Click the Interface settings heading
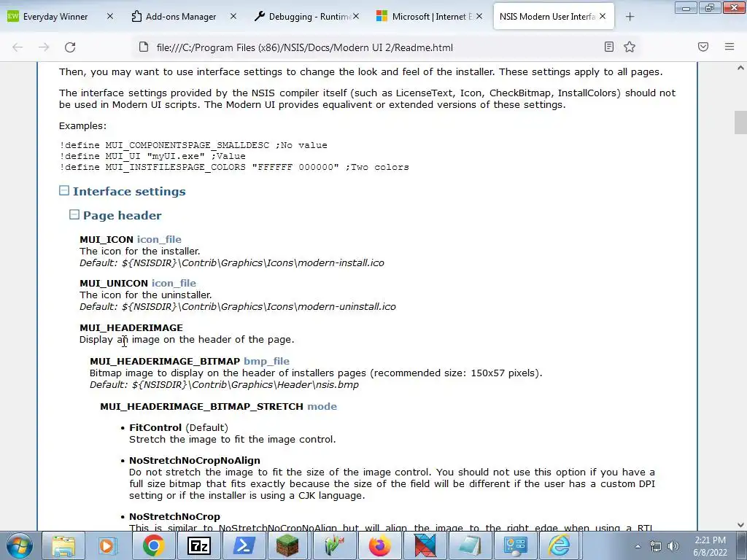This screenshot has height=560, width=747. pyautogui.click(x=129, y=192)
